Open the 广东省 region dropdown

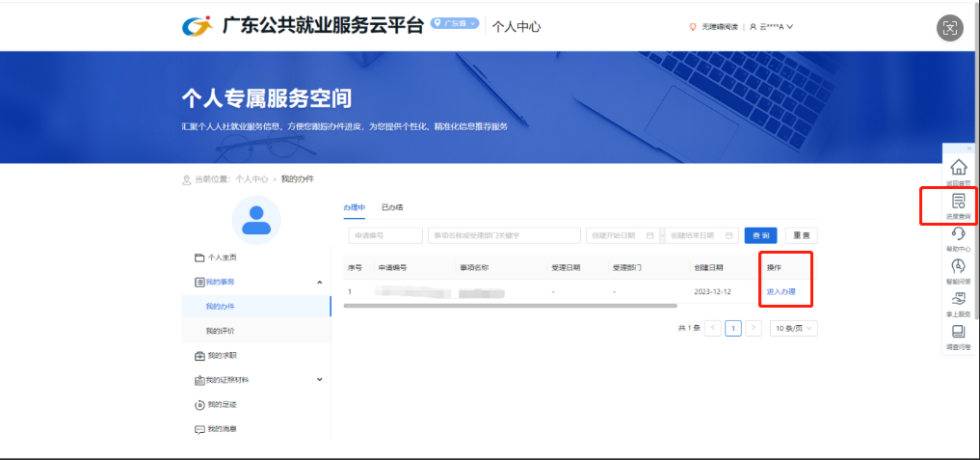tap(456, 23)
